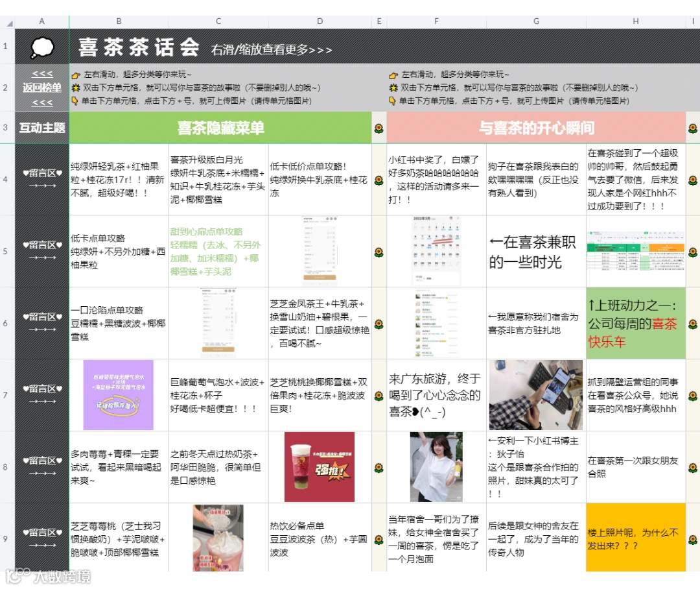The width and height of the screenshot is (700, 589).
Task: Click the speech bubble icon in cell A1
Action: pos(42,47)
